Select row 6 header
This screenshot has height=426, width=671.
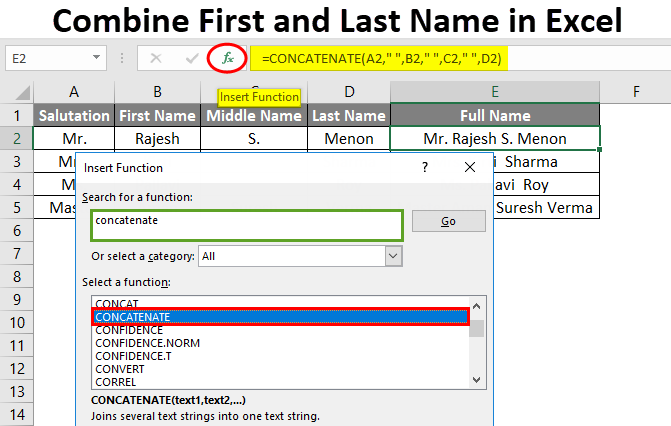17,231
